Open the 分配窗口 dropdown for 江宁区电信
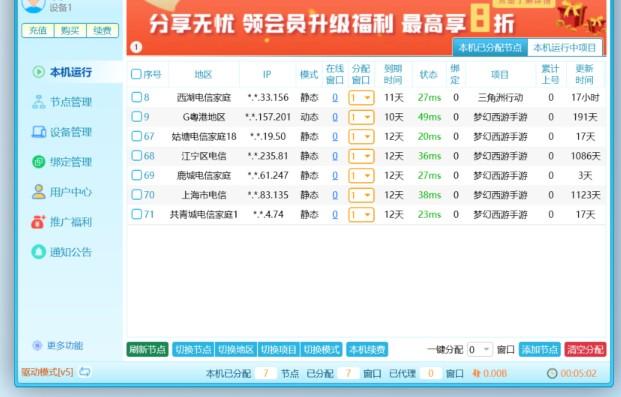The width and height of the screenshot is (621, 397). pos(361,156)
